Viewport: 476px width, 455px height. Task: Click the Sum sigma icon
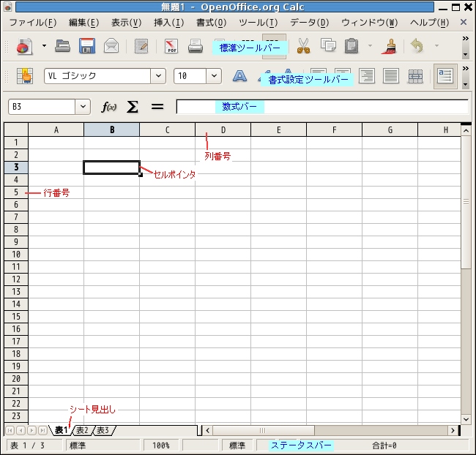(x=133, y=107)
